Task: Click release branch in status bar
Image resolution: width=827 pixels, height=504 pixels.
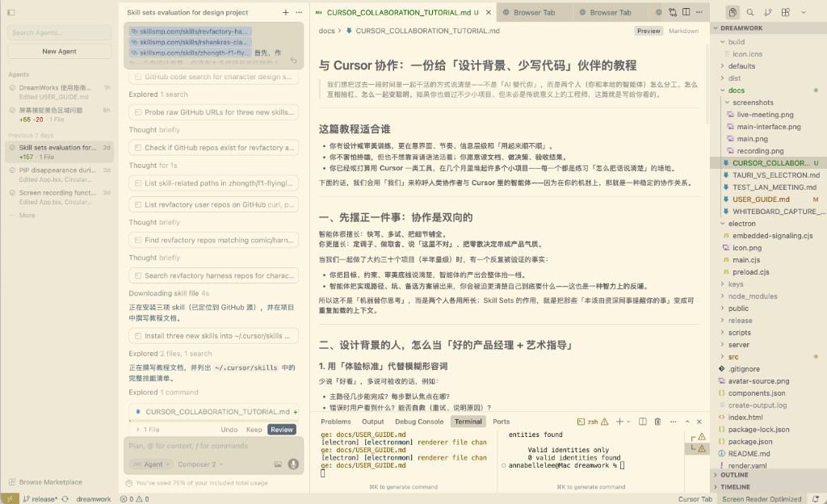Action: tap(40, 498)
